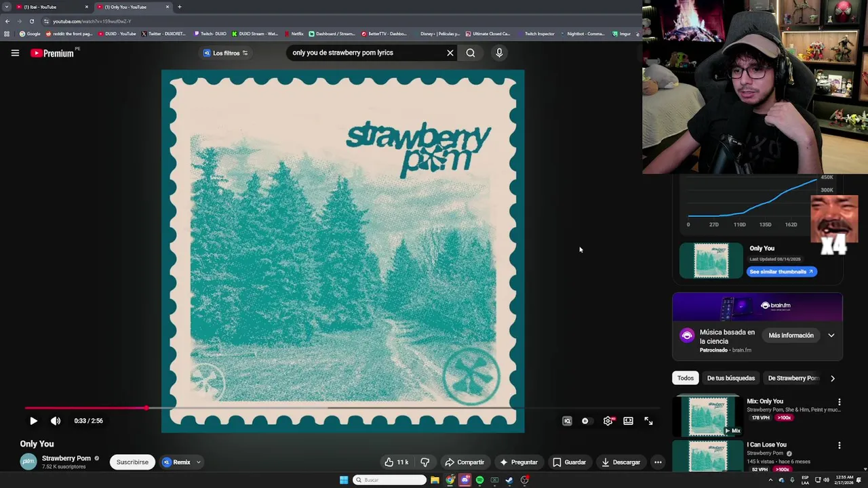Click the Preguntar ask button
The width and height of the screenshot is (868, 488).
(x=519, y=462)
